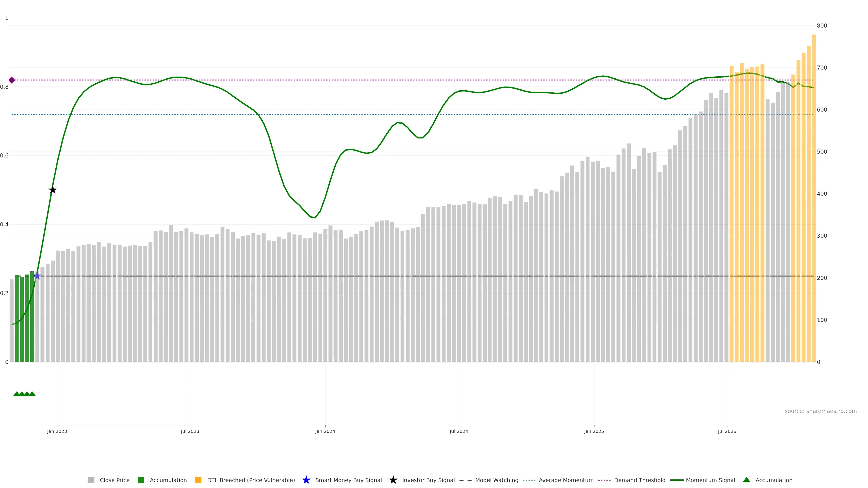Click the Close Price legend label

point(115,480)
